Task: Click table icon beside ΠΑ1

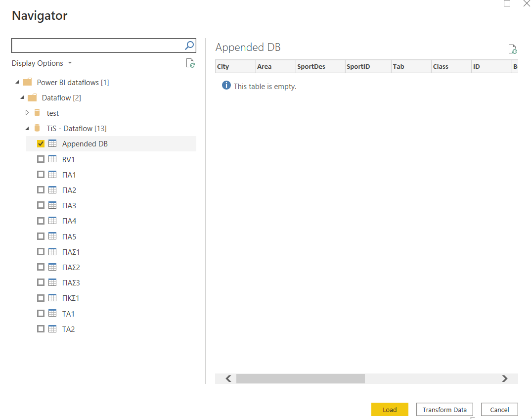Action: pos(52,175)
